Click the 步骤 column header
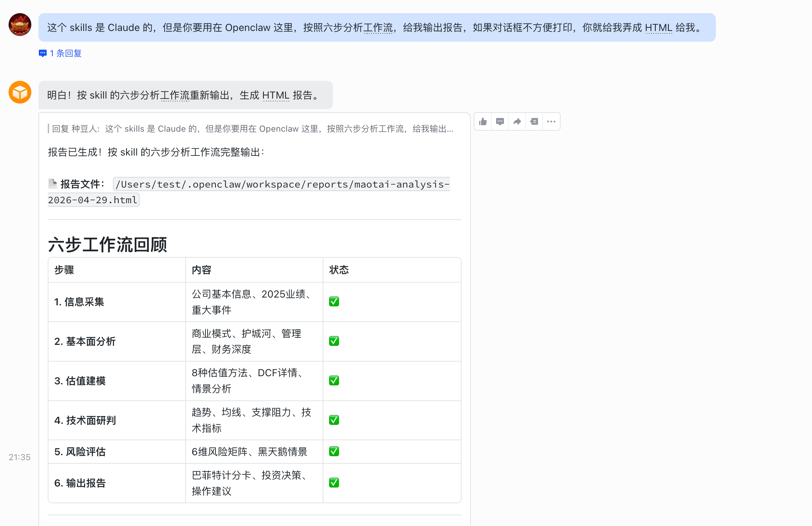This screenshot has height=526, width=812. pyautogui.click(x=64, y=270)
